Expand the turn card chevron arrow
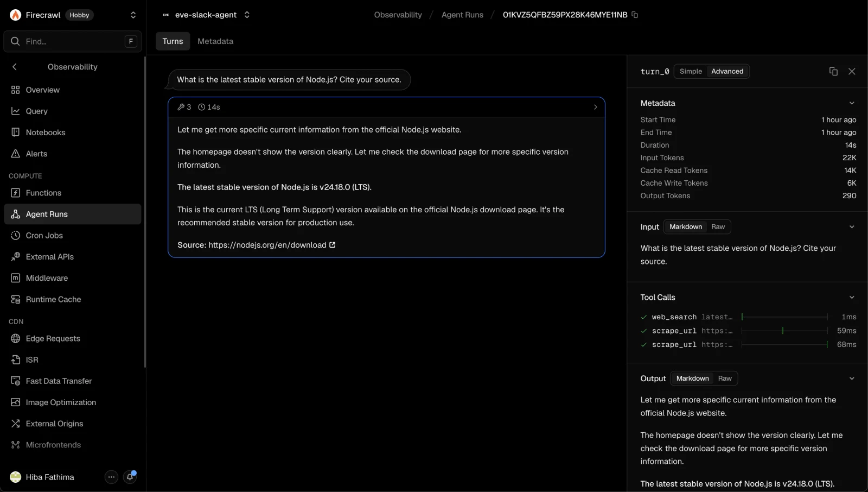868x492 pixels. 595,107
